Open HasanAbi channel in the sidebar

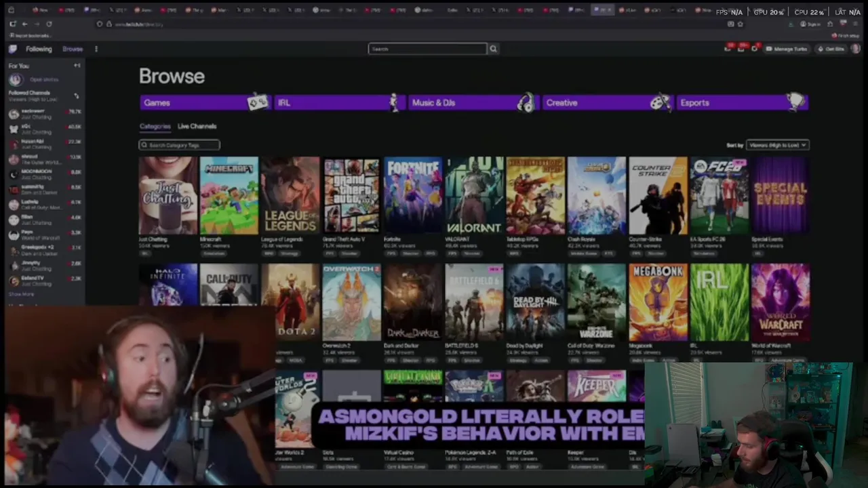click(44, 144)
